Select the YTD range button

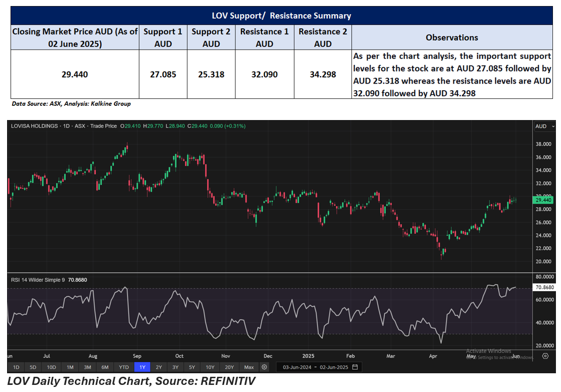click(124, 367)
